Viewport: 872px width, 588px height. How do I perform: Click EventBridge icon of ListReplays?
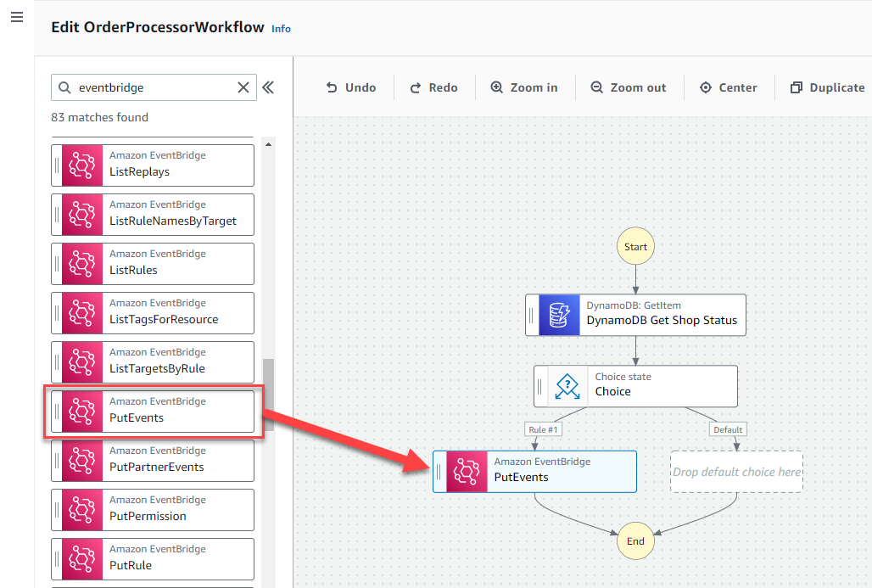[x=82, y=165]
